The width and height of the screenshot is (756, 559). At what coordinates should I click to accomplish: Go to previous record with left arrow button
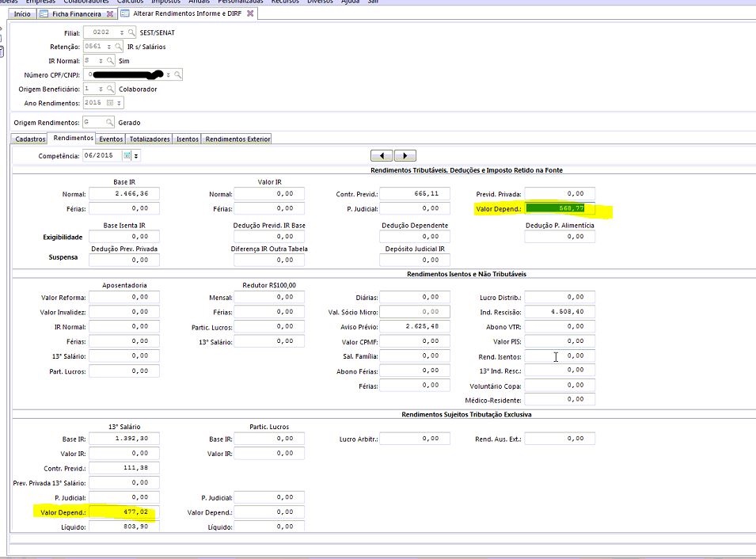382,156
